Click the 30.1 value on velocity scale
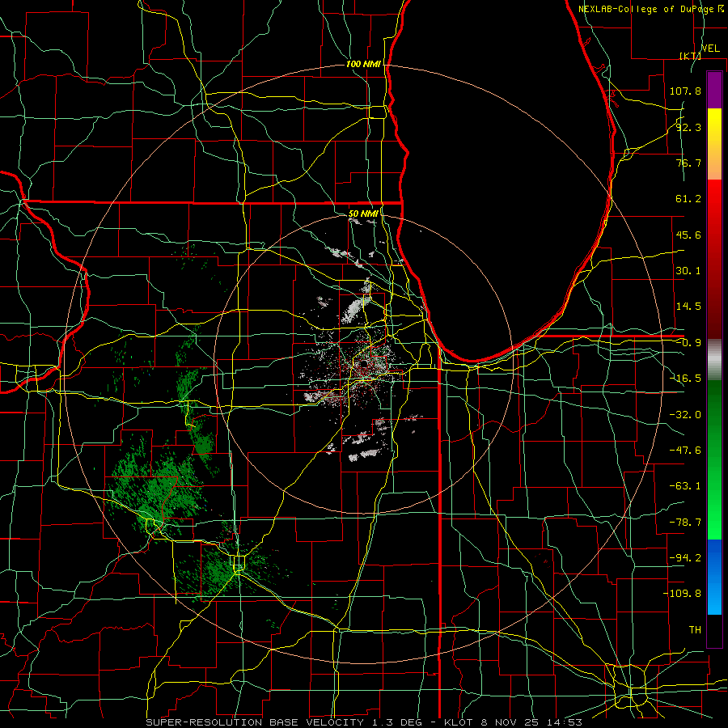Viewport: 728px width, 728px height. point(688,271)
